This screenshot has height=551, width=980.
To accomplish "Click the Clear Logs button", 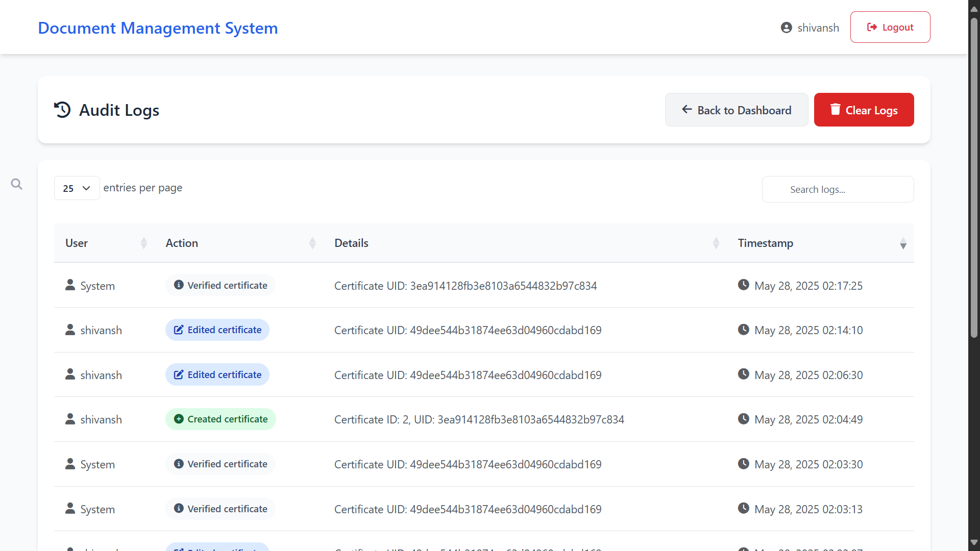I will tap(864, 109).
